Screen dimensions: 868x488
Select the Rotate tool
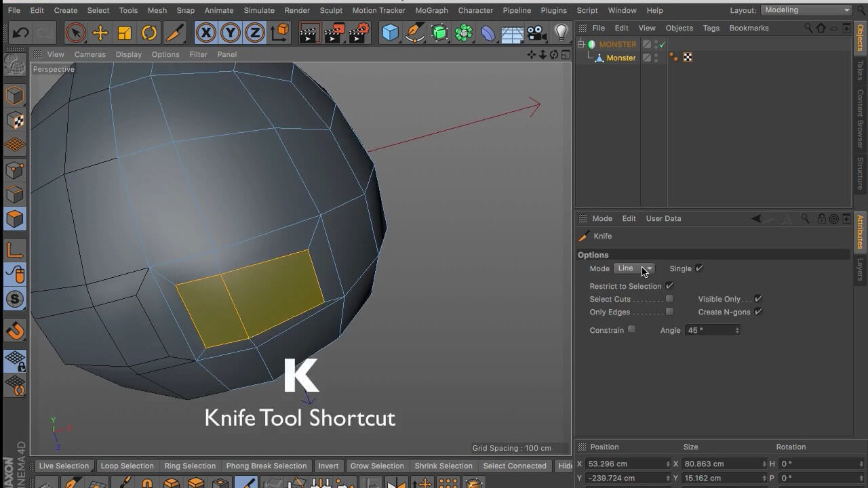149,31
